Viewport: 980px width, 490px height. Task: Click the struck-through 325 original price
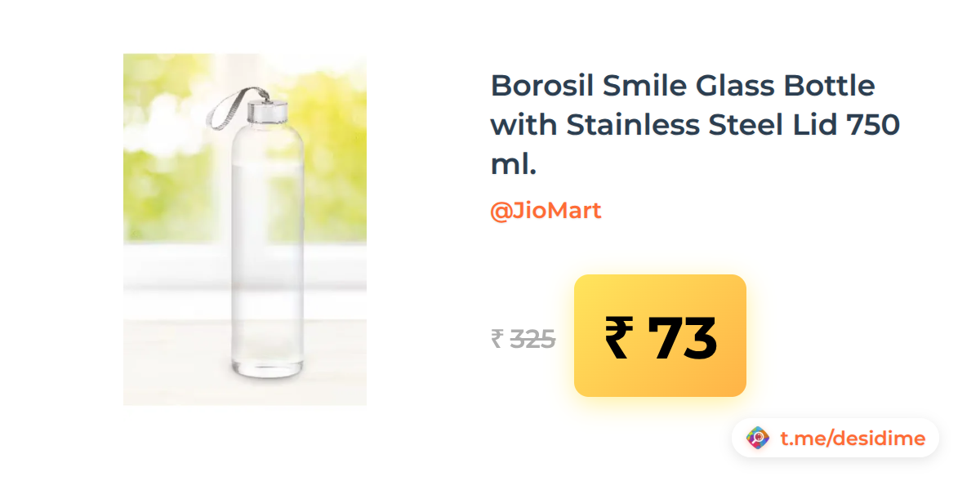(x=532, y=338)
